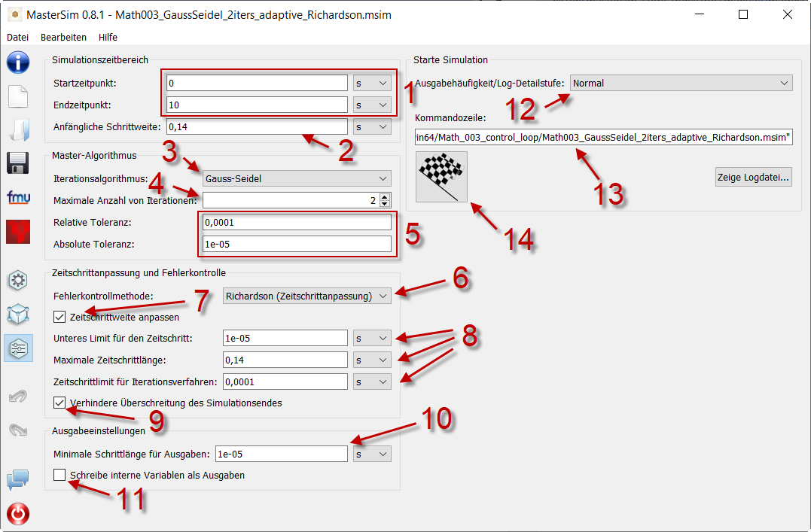Screen dimensions: 811x532
Task: Open the language speech bubbles icon
Action: point(18,479)
